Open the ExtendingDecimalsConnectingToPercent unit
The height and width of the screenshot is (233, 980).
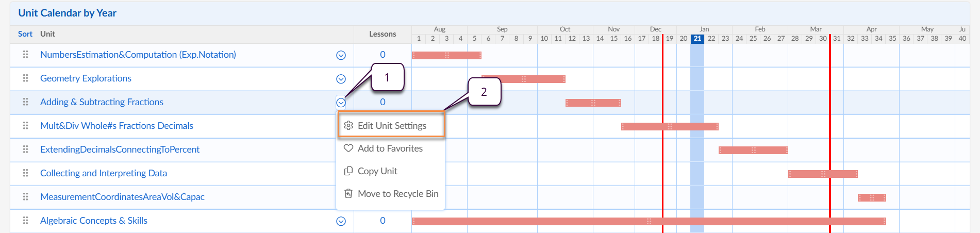120,149
